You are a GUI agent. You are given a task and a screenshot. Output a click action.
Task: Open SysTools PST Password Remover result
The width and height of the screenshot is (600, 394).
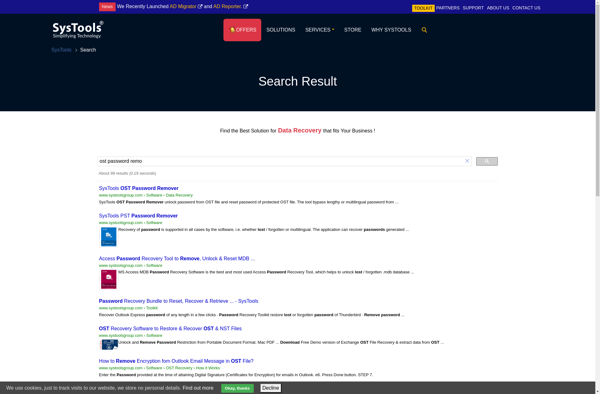pos(138,216)
